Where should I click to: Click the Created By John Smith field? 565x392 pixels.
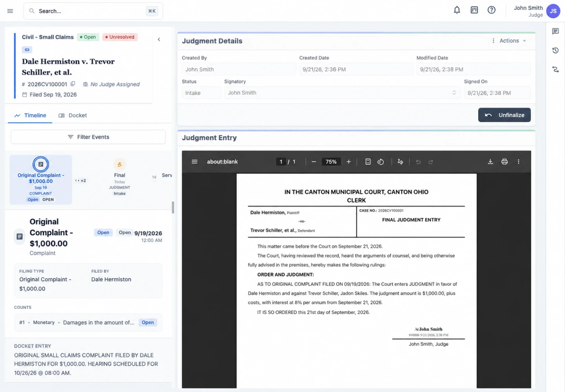coord(239,69)
